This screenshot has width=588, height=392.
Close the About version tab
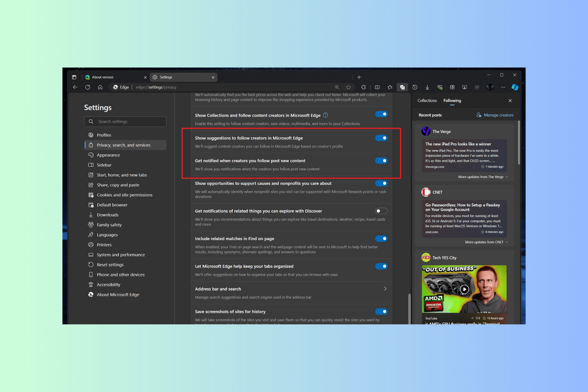pos(145,77)
